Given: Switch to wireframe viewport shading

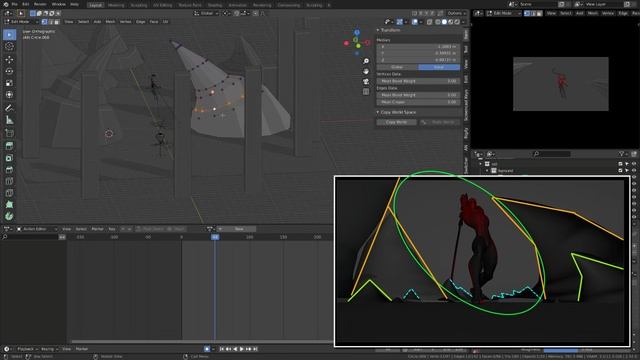Looking at the screenshot, I should pyautogui.click(x=438, y=22).
